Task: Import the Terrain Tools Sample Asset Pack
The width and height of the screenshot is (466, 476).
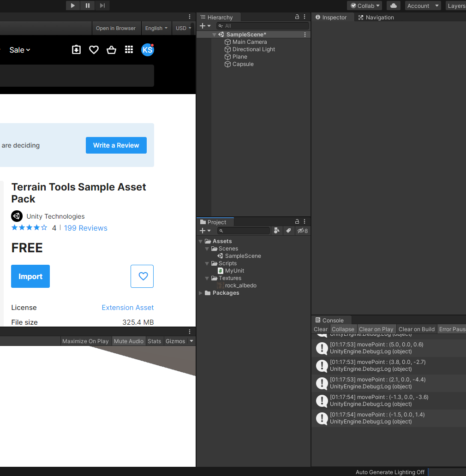Action: coord(30,276)
